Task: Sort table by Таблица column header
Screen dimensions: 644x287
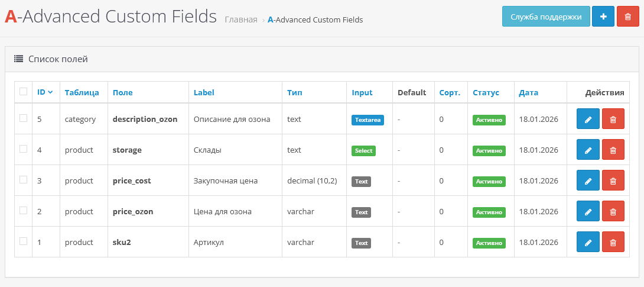Action: 82,92
